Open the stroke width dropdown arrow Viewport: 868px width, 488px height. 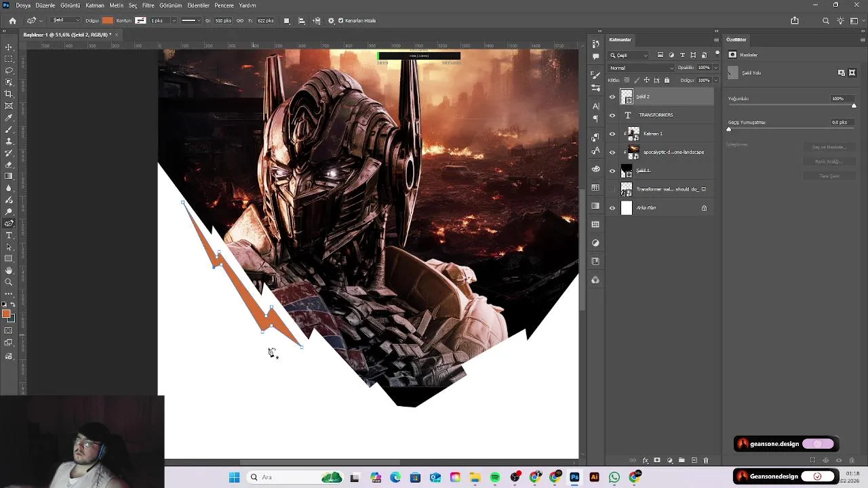coord(174,21)
